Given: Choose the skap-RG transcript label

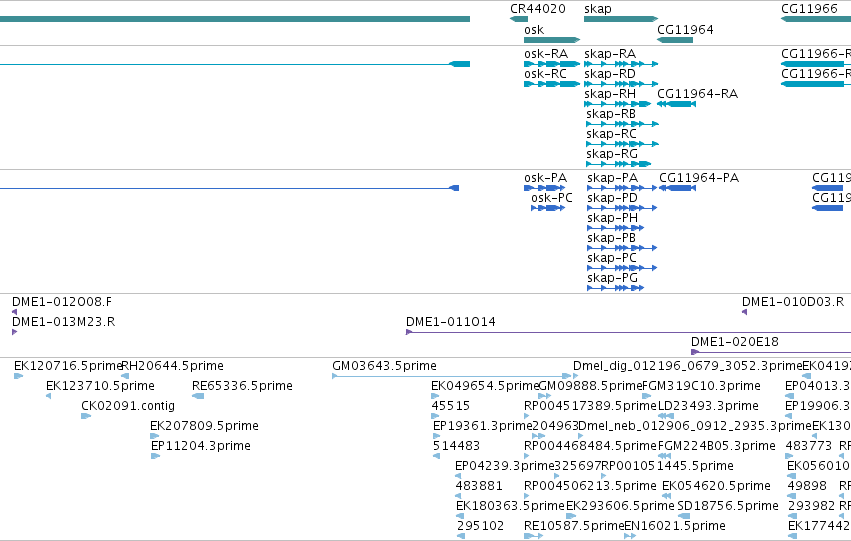Looking at the screenshot, I should click(x=612, y=154).
